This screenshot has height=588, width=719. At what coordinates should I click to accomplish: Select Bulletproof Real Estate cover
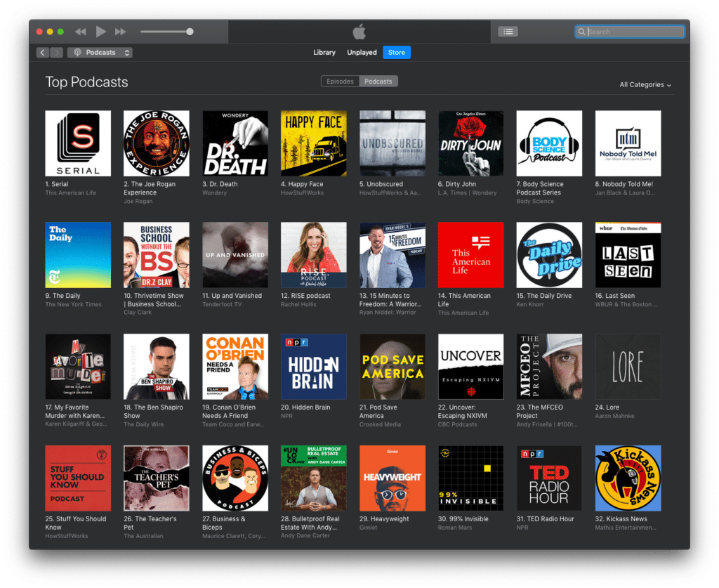(x=314, y=478)
